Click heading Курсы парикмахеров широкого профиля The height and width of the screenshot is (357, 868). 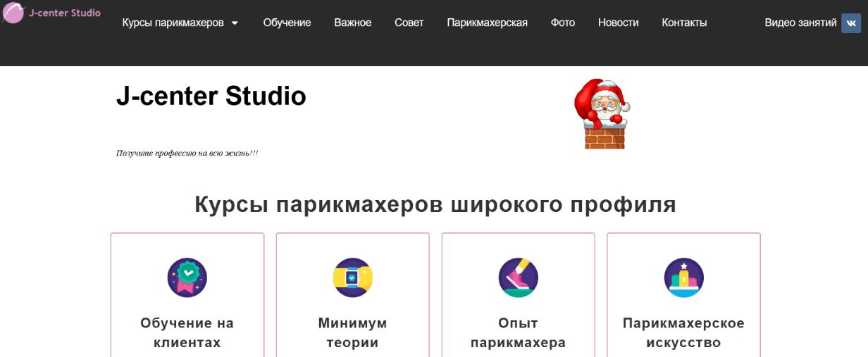pyautogui.click(x=435, y=205)
